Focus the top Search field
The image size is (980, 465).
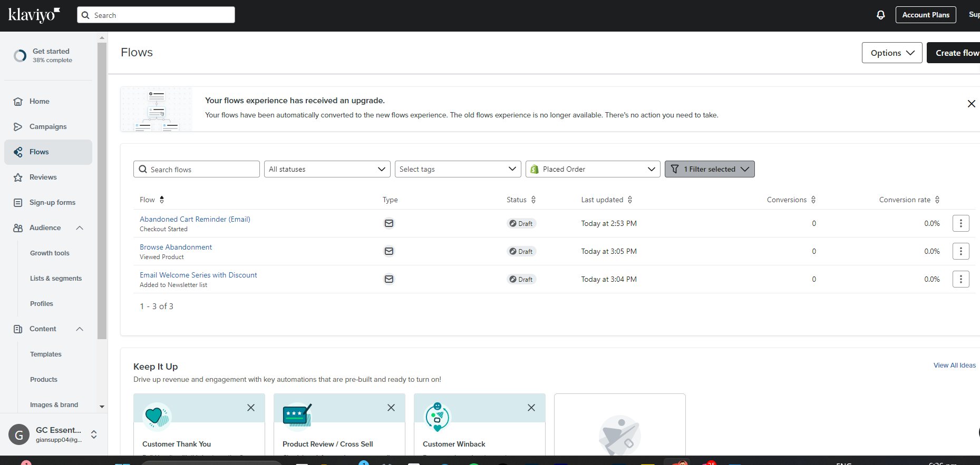click(156, 15)
